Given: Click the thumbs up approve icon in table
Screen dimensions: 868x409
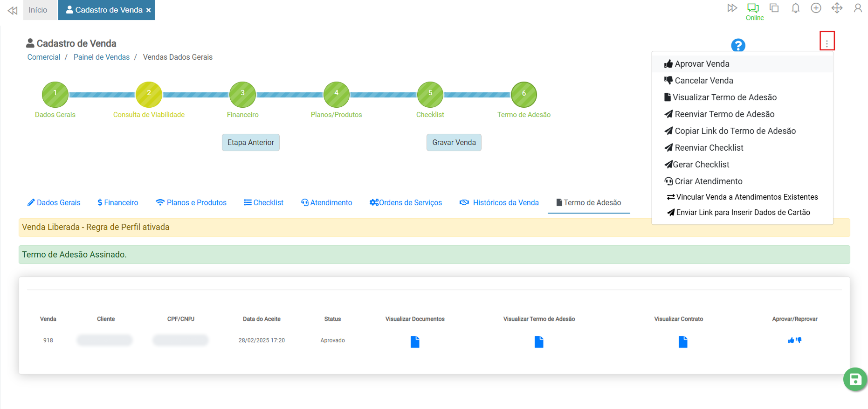Looking at the screenshot, I should [791, 340].
